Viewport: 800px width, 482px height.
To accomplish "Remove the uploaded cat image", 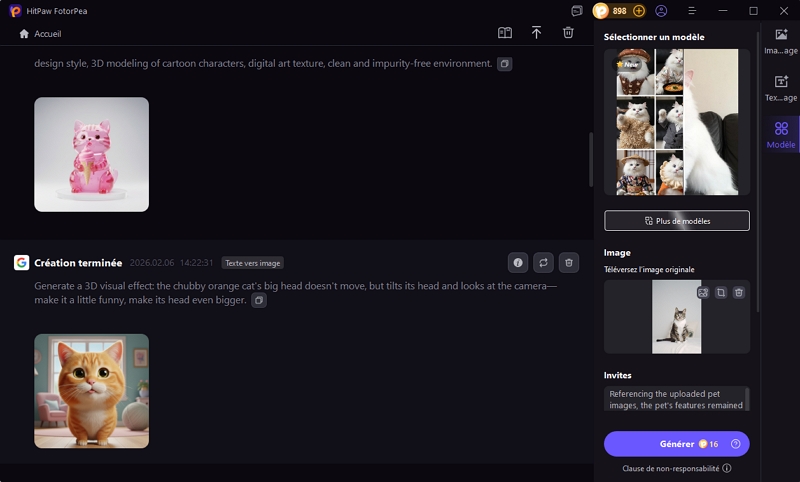I will [x=739, y=292].
